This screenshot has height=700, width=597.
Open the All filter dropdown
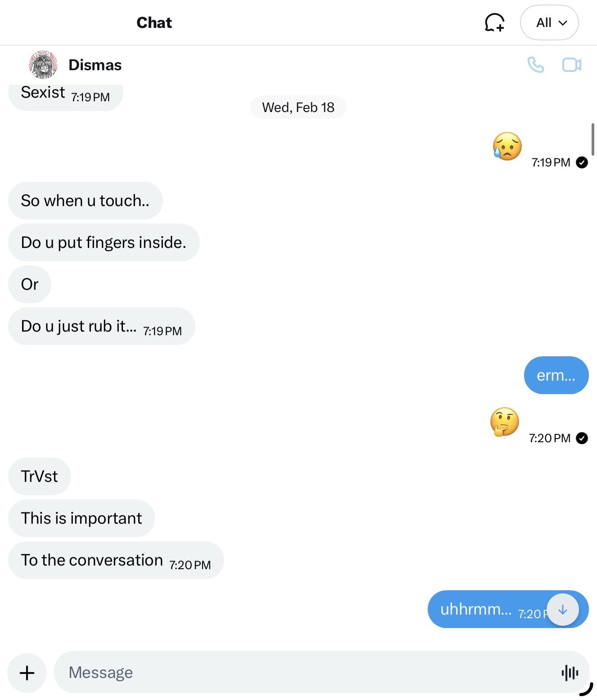coord(549,22)
